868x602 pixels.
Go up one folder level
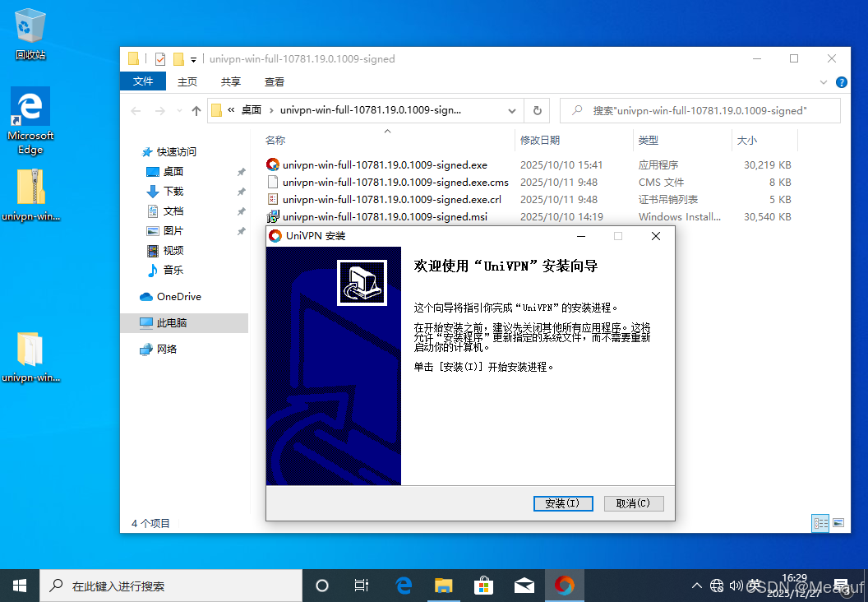tap(196, 111)
